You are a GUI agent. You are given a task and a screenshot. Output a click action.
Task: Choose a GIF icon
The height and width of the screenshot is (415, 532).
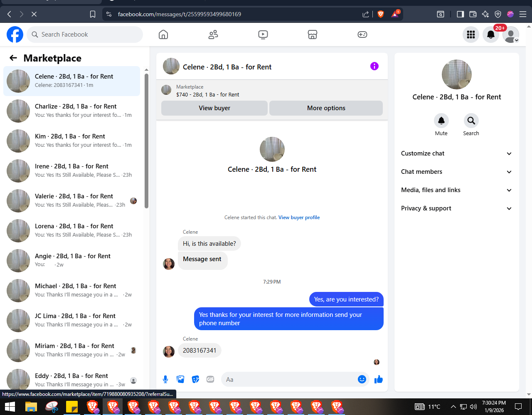[x=210, y=379]
